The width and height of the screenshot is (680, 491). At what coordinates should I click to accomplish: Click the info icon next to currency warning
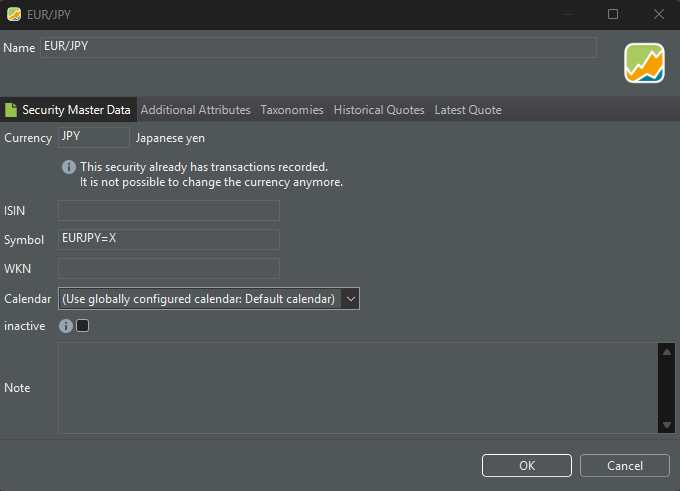click(x=69, y=167)
